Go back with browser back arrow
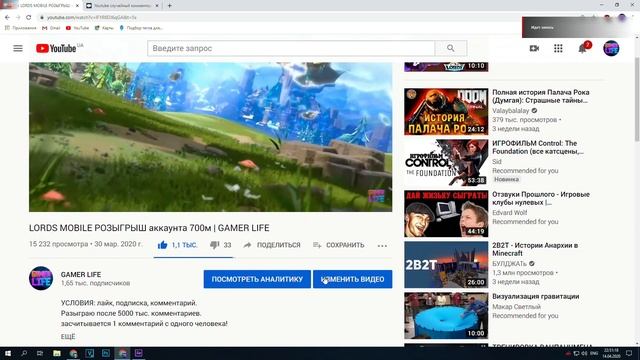The width and height of the screenshot is (640, 360). [x=7, y=18]
